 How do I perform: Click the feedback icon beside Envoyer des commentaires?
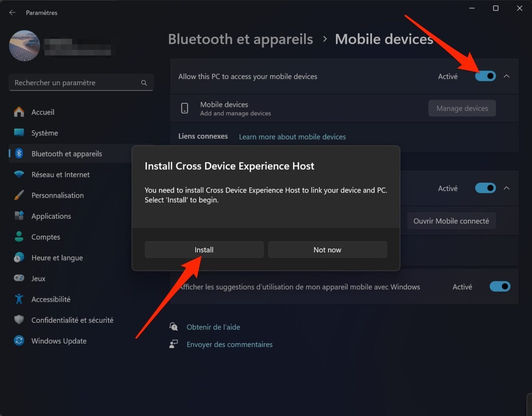173,344
